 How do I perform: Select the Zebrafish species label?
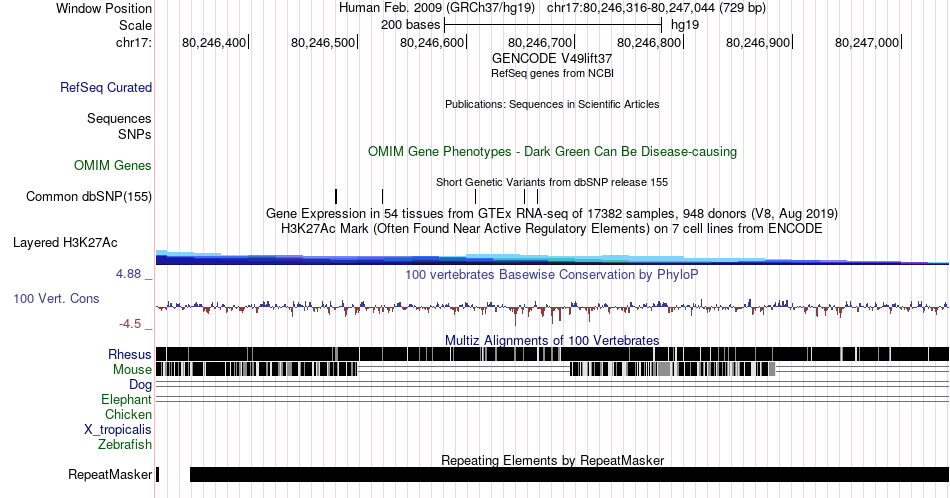click(125, 444)
